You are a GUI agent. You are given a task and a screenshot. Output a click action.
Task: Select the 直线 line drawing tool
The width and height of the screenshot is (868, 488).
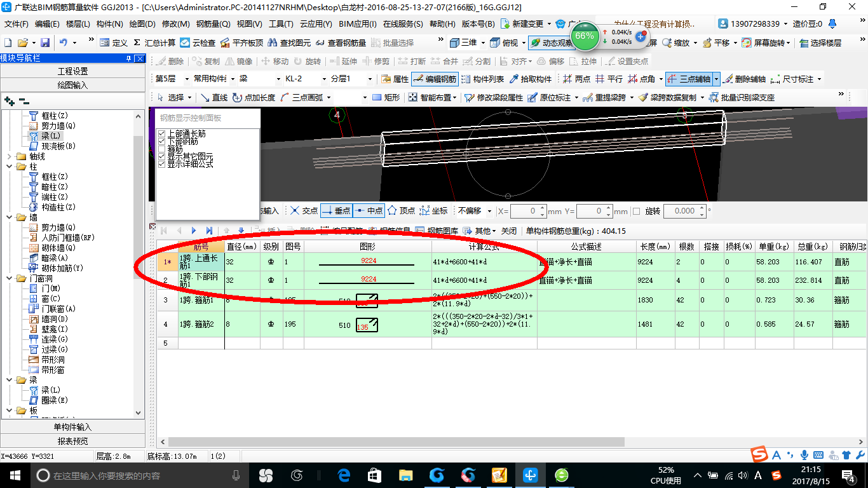214,97
